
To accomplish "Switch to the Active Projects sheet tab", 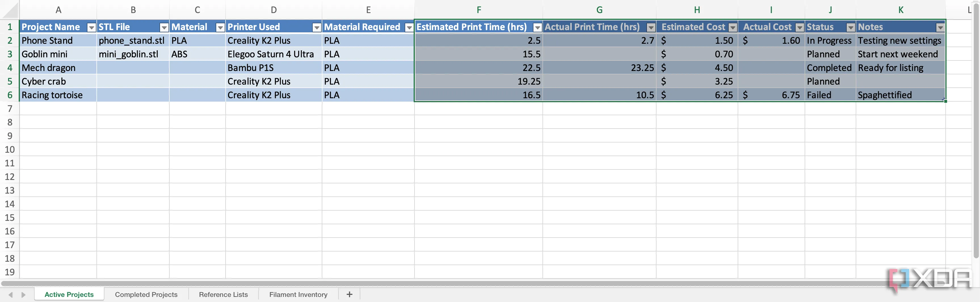I will click(x=69, y=294).
